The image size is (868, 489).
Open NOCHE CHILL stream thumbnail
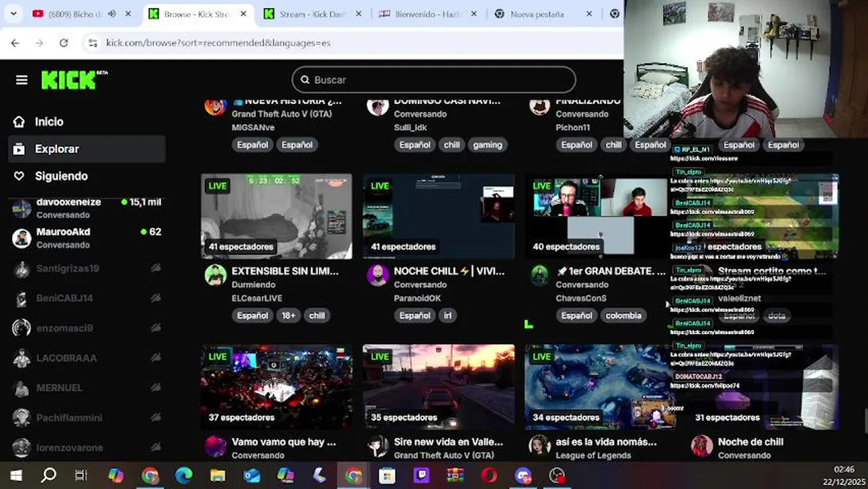[x=439, y=217]
